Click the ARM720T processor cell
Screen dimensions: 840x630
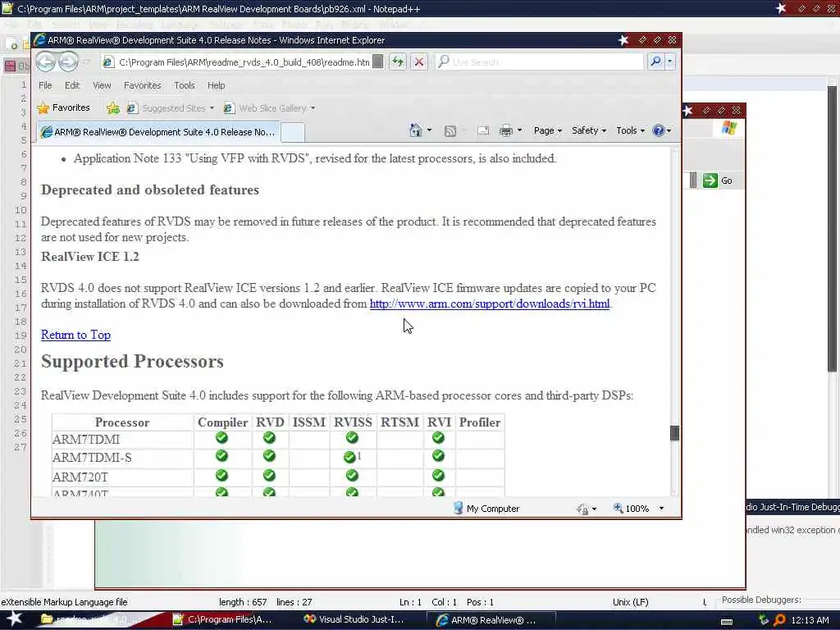coord(122,477)
